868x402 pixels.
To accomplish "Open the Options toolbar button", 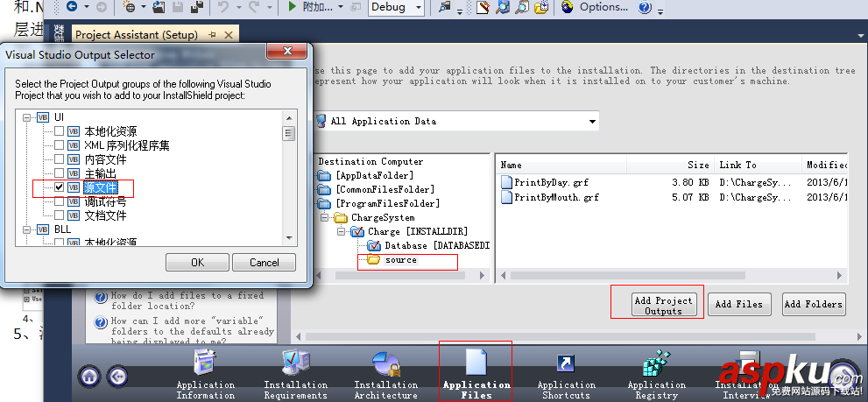I will tap(604, 7).
